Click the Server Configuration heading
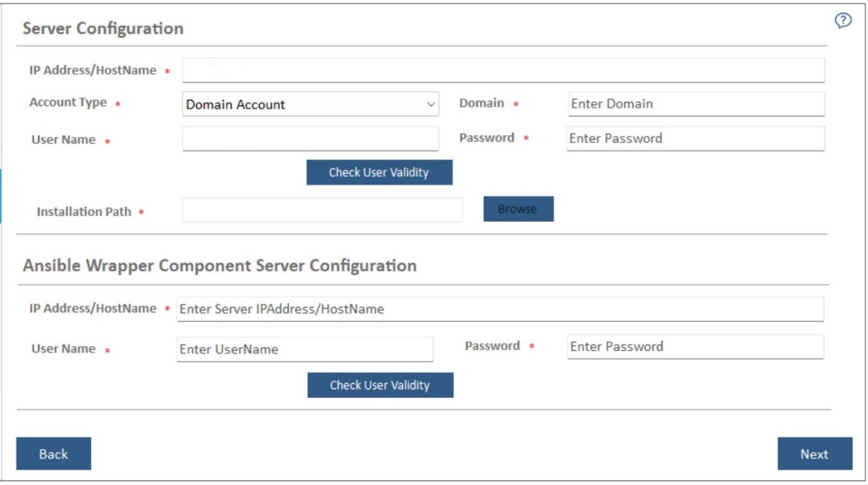Screen dimensions: 868x485 pyautogui.click(x=103, y=29)
